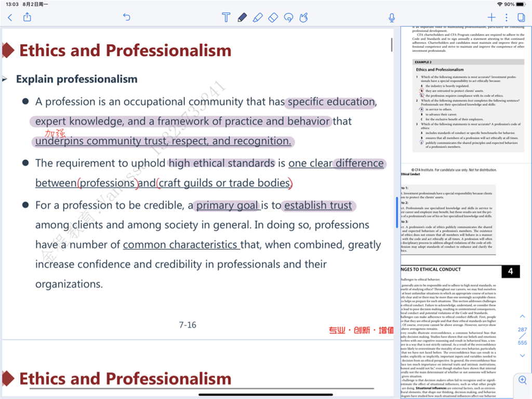The height and width of the screenshot is (399, 532).
Task: Jump to previous page with up chevron
Action: (x=522, y=316)
